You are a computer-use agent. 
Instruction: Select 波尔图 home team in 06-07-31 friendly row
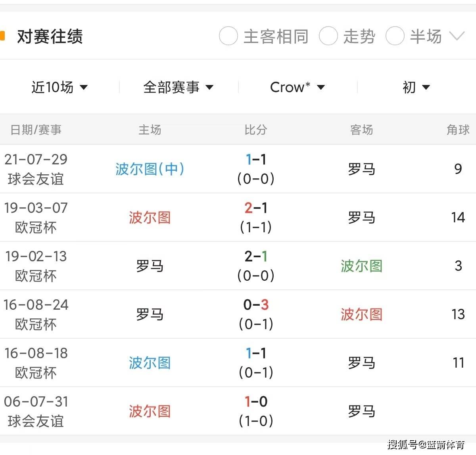[x=150, y=411]
